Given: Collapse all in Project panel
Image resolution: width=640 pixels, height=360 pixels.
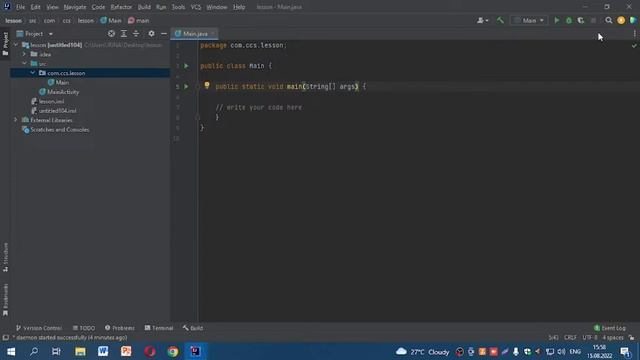Looking at the screenshot, I should pos(136,33).
